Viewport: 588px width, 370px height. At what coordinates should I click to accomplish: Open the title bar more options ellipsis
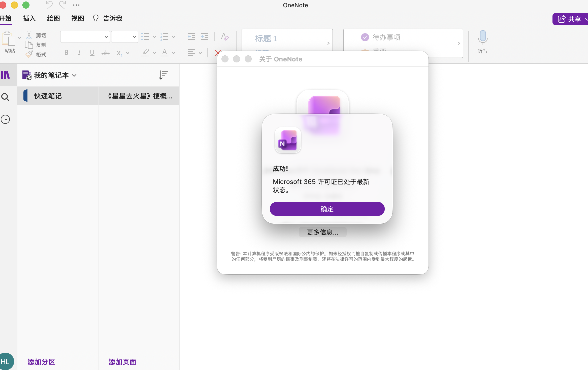point(76,5)
